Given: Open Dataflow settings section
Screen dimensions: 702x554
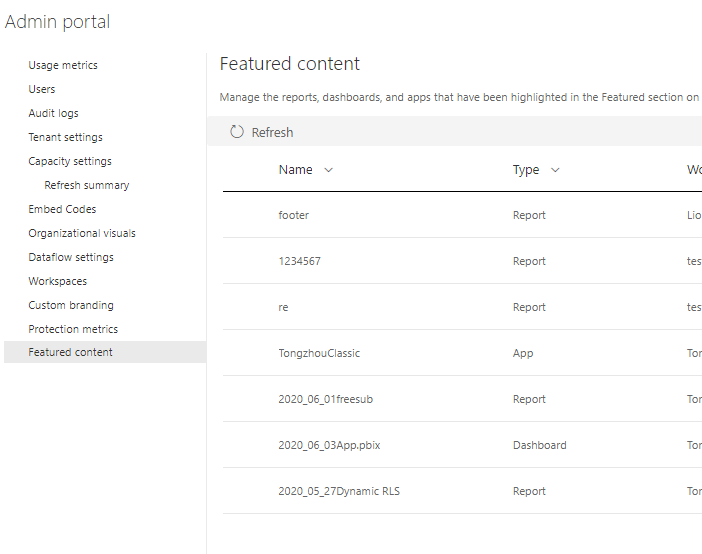Looking at the screenshot, I should click(x=71, y=257).
